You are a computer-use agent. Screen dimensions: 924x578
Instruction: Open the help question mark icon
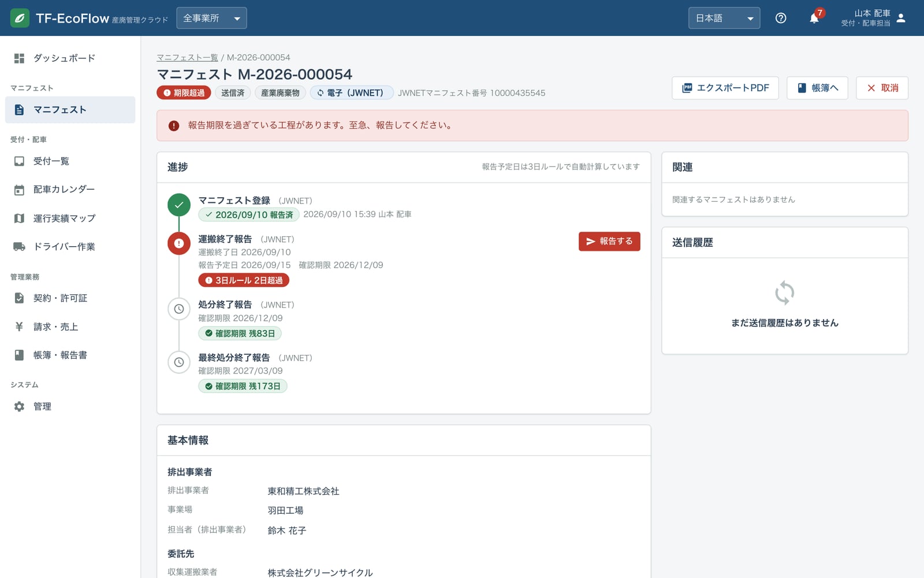click(781, 18)
